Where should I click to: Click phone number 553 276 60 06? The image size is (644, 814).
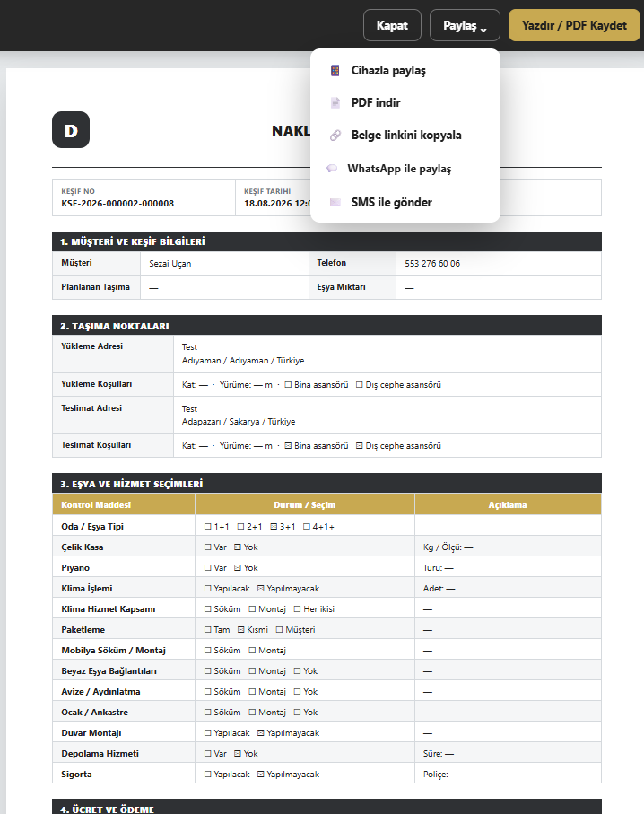[432, 264]
